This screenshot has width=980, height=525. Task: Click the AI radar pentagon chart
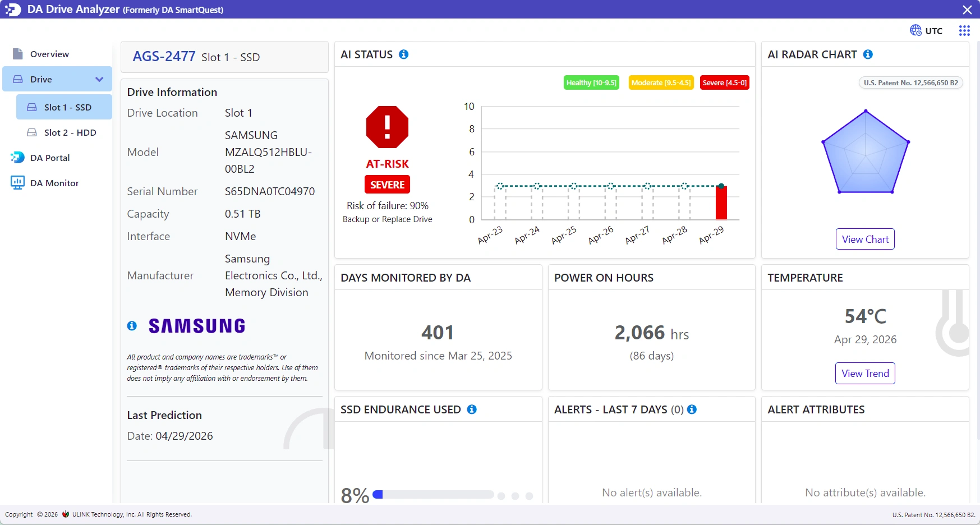tap(866, 151)
